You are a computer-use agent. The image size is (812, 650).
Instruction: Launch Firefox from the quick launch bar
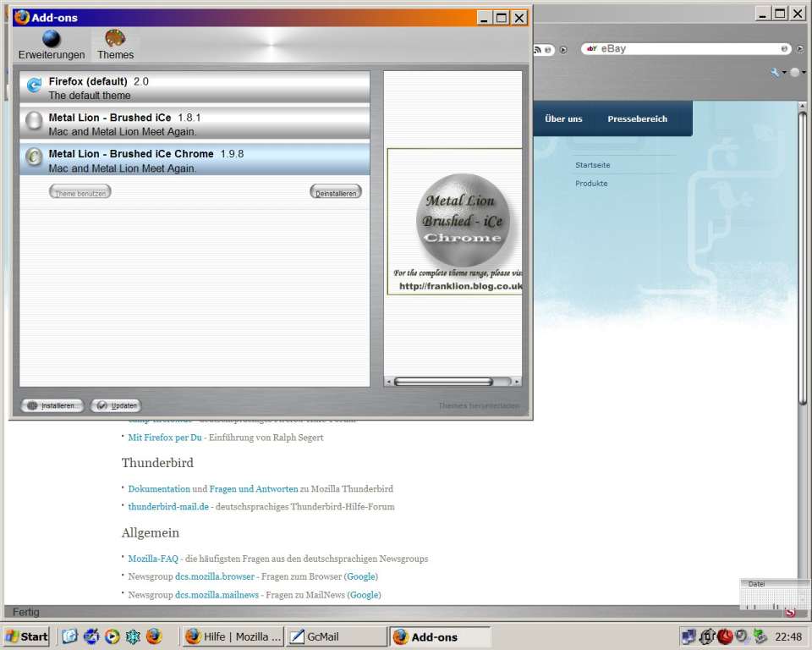[x=154, y=636]
